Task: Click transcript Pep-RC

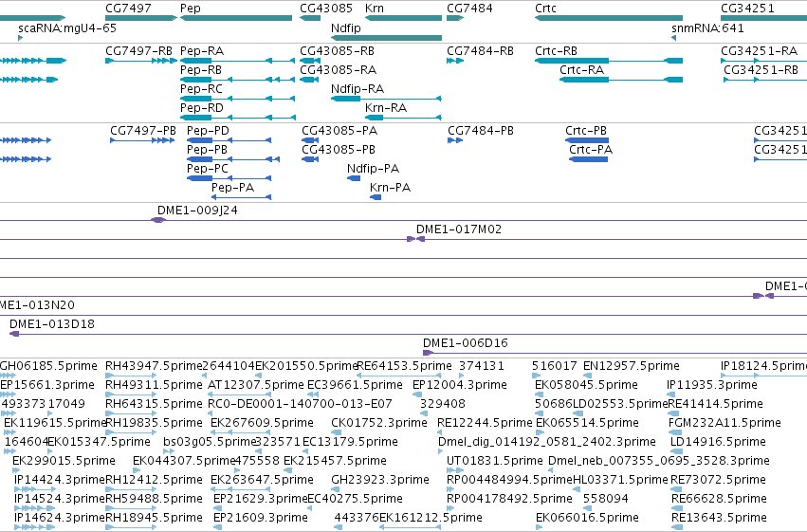Action: click(x=237, y=99)
